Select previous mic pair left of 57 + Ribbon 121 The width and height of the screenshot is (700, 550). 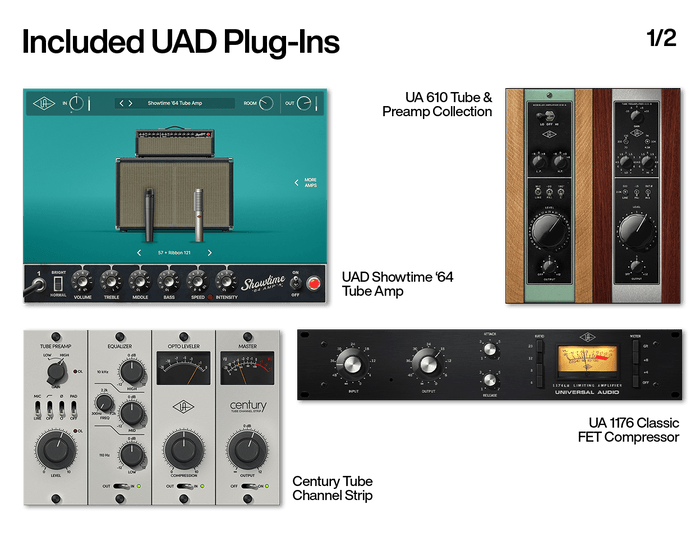[x=139, y=253]
